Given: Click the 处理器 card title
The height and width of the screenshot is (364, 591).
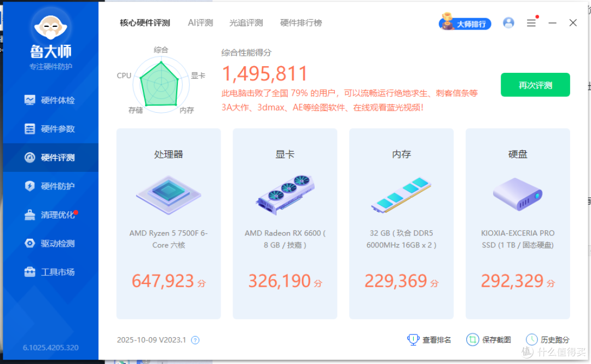Looking at the screenshot, I should click(169, 154).
